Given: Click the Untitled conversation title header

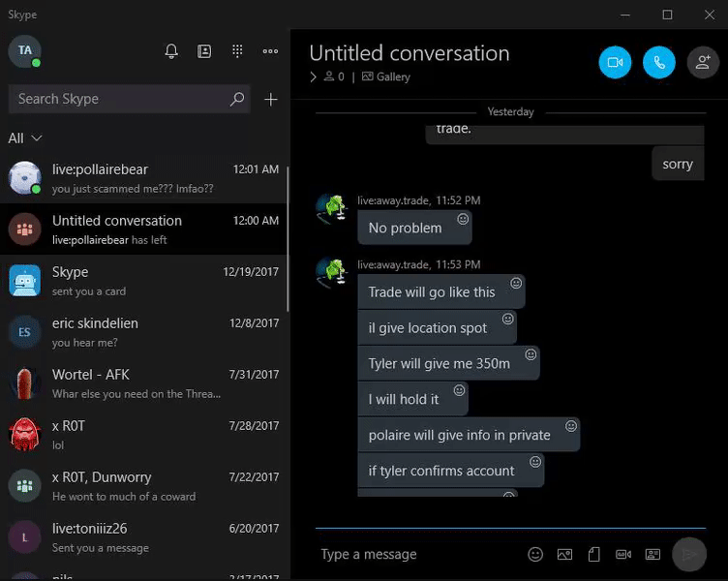Looking at the screenshot, I should pos(409,53).
